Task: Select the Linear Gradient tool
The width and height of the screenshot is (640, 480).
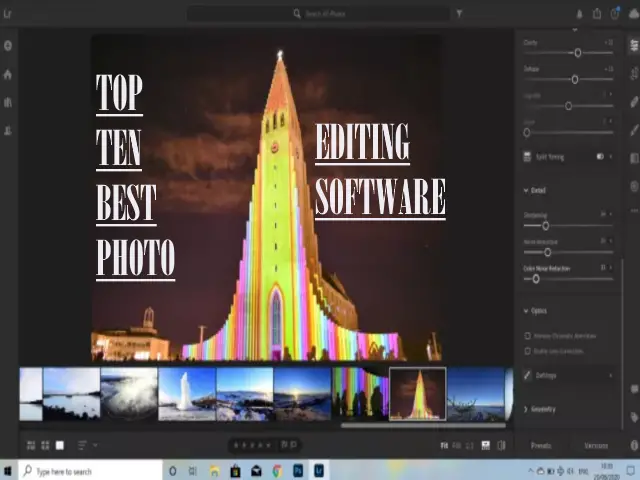Action: (634, 158)
